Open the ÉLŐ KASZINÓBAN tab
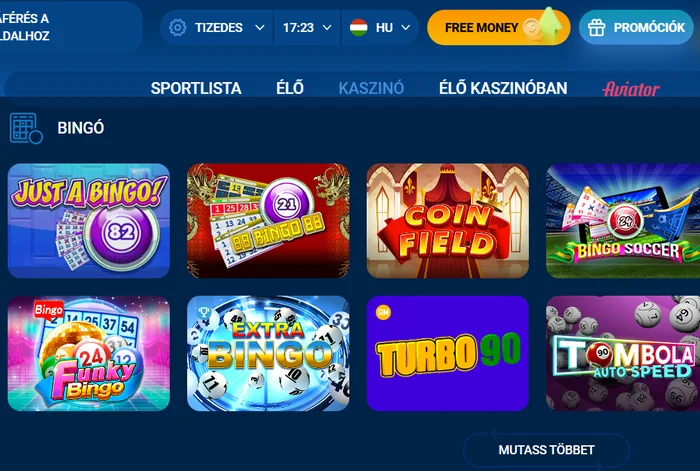This screenshot has width=700, height=471. pos(503,88)
